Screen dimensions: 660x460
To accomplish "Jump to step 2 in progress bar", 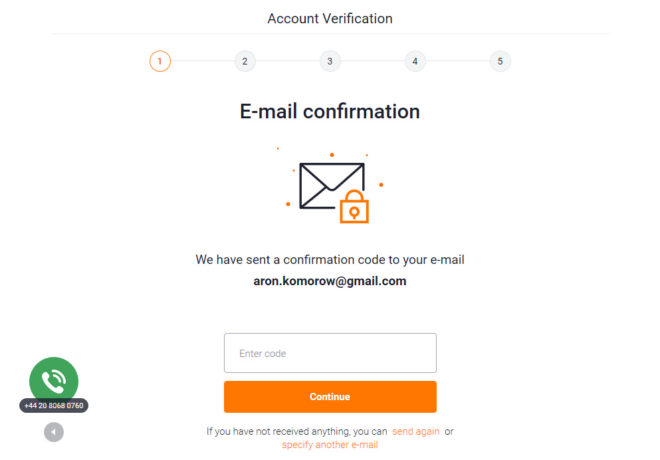I will pos(245,61).
